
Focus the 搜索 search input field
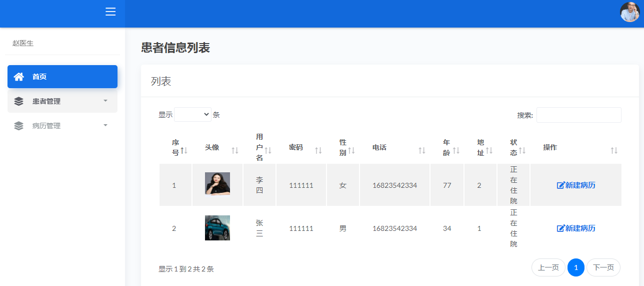point(579,115)
